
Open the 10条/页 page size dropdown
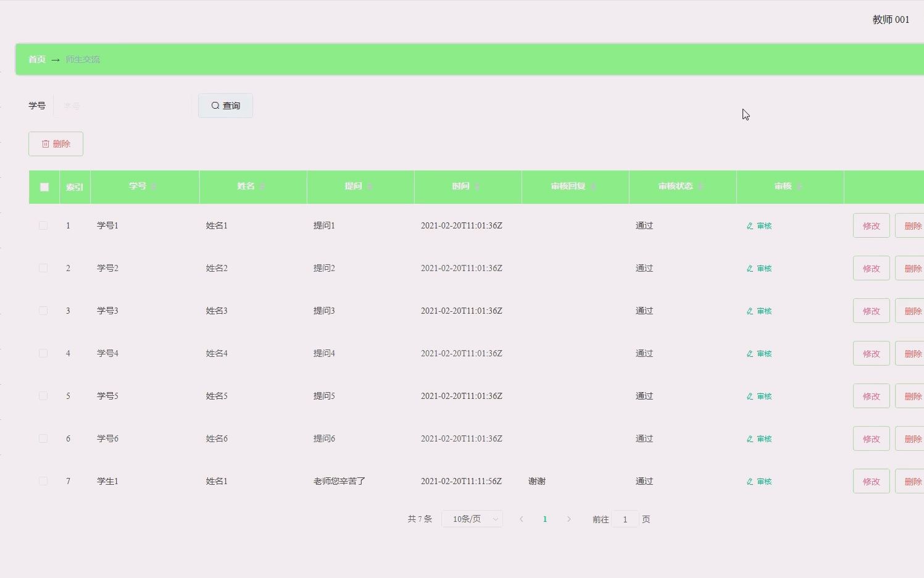(472, 519)
